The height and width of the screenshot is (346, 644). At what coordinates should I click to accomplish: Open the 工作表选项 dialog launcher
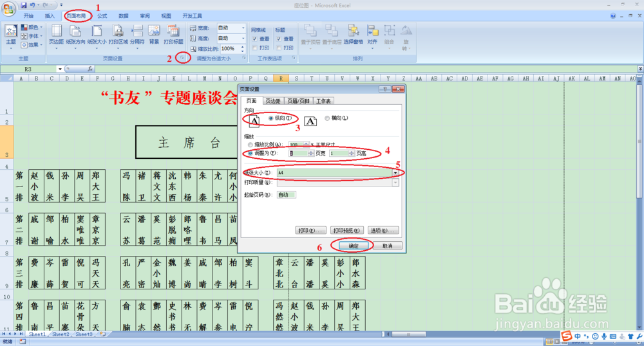(294, 59)
